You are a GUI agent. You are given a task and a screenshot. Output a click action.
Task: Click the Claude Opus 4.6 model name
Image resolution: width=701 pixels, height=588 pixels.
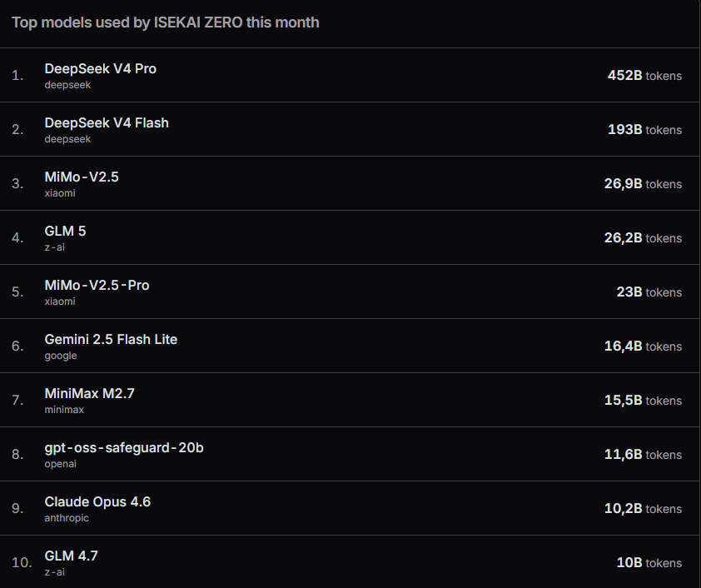click(97, 501)
